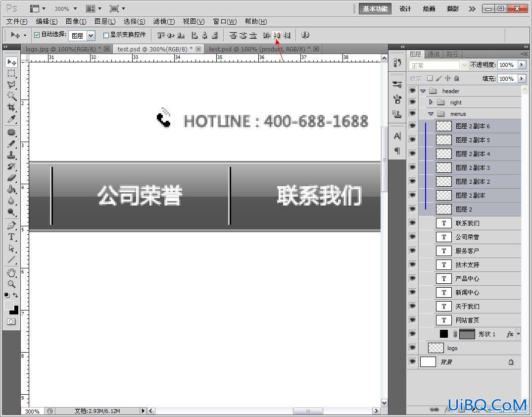Hide the logo layer eye

click(412, 348)
